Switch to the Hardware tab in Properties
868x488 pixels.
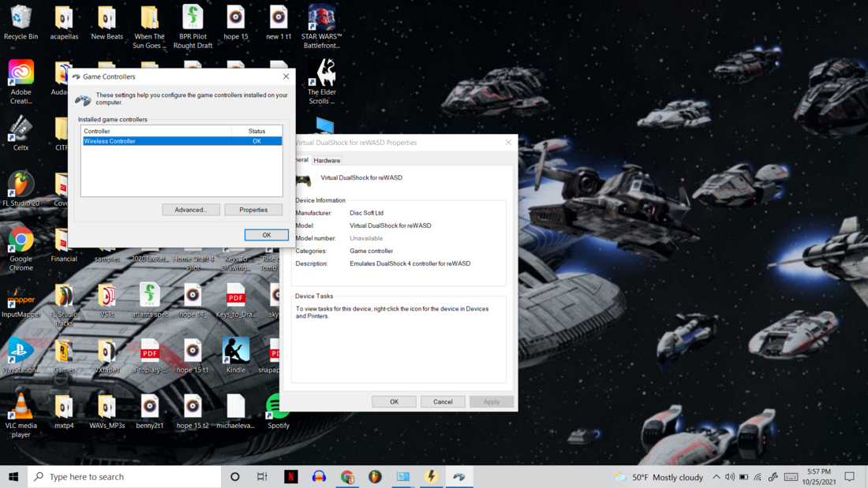pos(327,161)
